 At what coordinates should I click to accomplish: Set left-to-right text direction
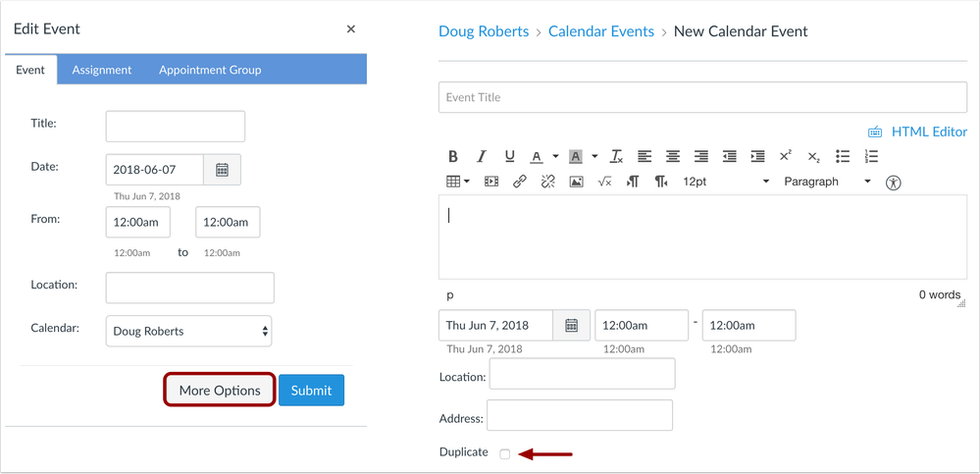[633, 182]
